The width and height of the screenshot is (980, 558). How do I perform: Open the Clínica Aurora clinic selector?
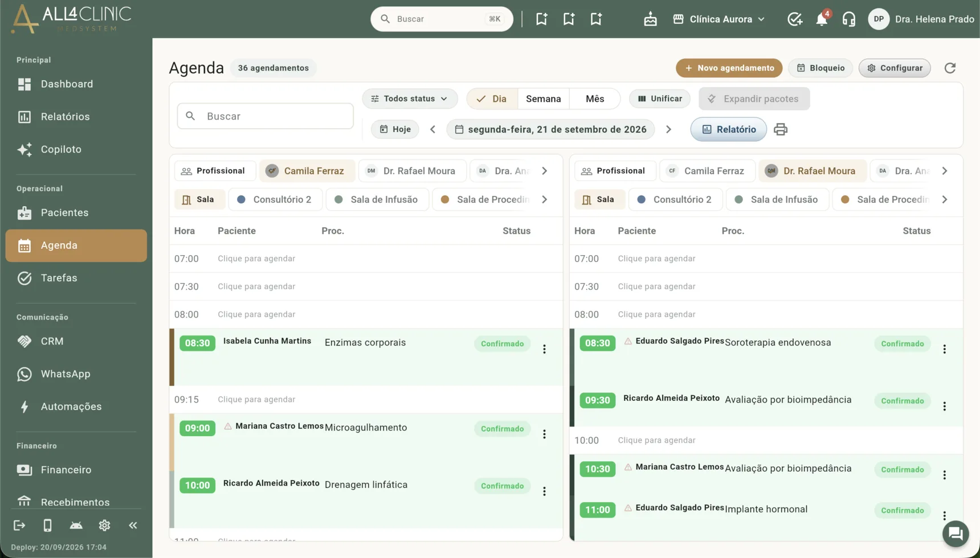(x=719, y=19)
